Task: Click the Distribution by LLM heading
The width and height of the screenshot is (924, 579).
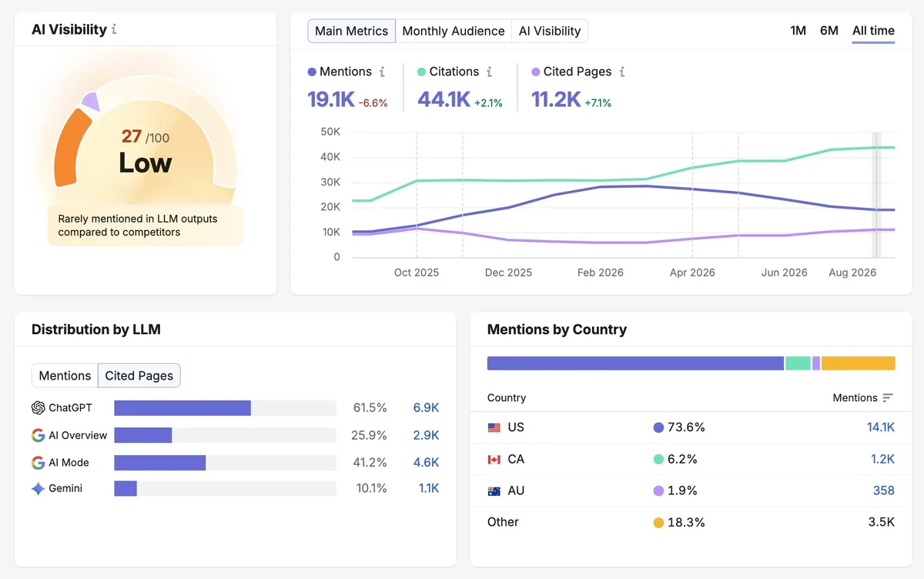Action: (96, 330)
